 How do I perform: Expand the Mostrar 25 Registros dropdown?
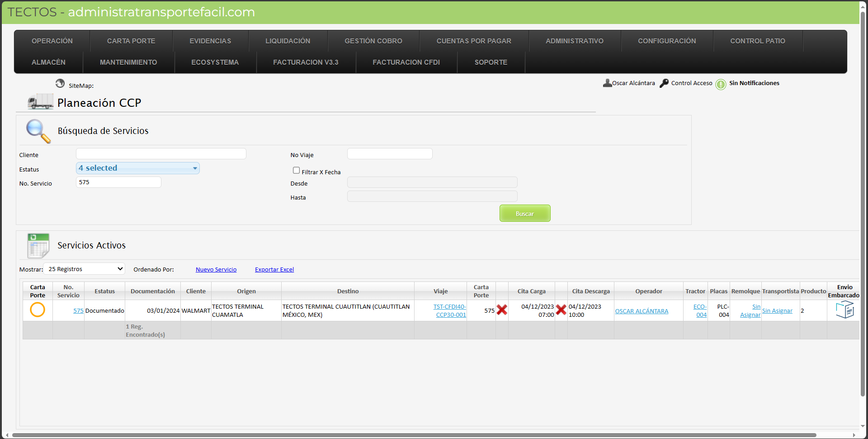[x=85, y=269]
